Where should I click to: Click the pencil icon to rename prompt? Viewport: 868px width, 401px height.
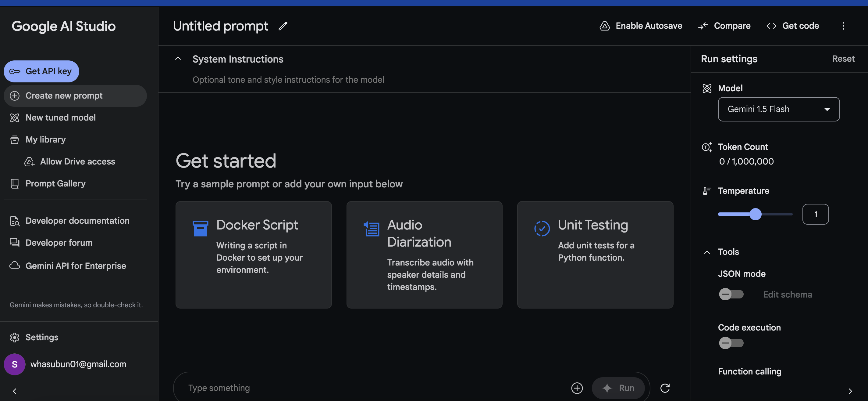click(283, 26)
